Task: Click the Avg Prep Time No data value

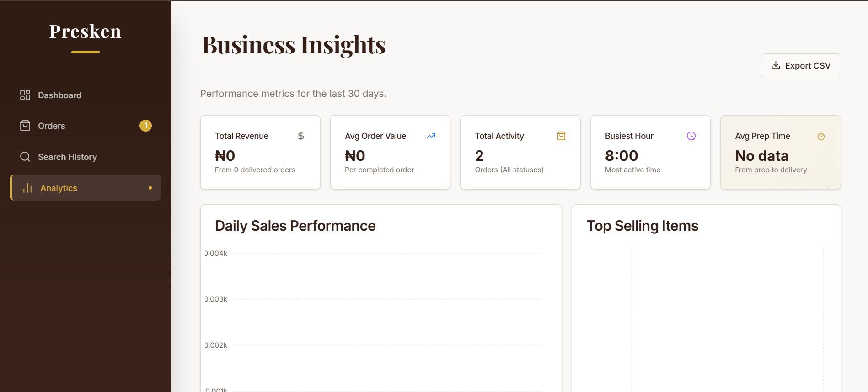Action: (761, 156)
